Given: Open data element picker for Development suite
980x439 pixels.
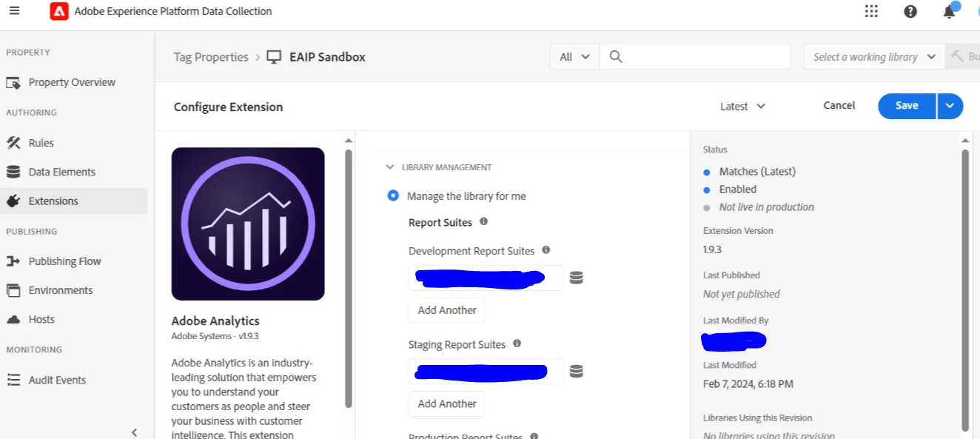Looking at the screenshot, I should tap(577, 278).
